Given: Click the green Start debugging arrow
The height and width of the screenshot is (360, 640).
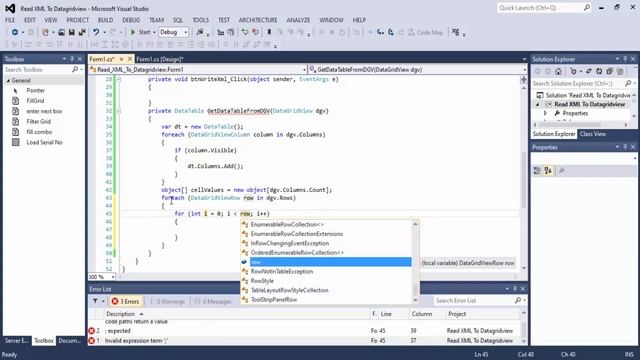Looking at the screenshot, I should [133, 32].
